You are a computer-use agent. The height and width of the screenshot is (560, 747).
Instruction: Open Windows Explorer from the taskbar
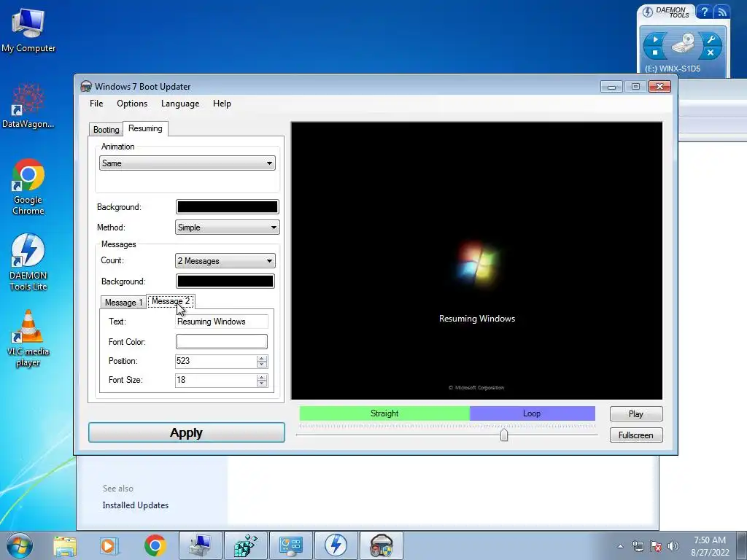(x=65, y=545)
